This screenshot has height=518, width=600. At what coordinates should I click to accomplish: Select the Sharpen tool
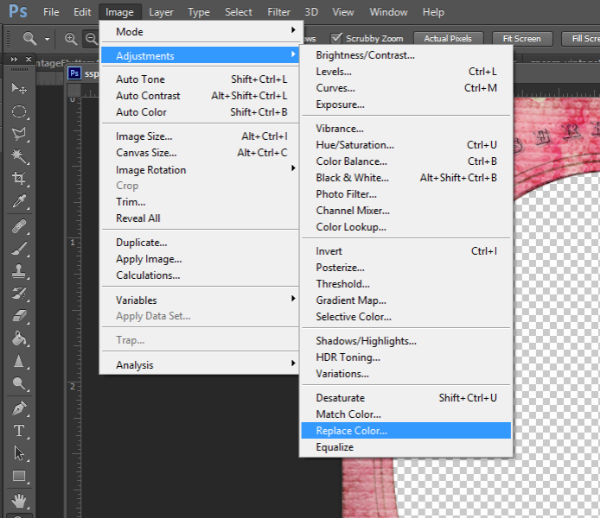(19, 361)
